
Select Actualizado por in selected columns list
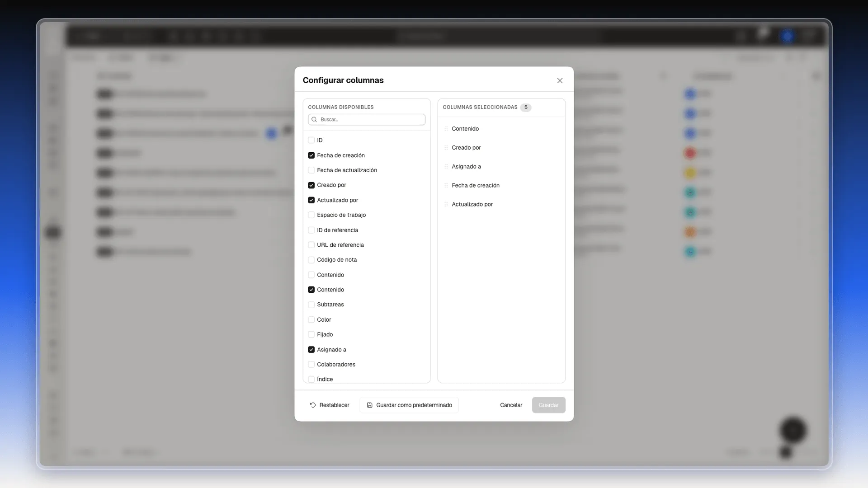pyautogui.click(x=501, y=204)
